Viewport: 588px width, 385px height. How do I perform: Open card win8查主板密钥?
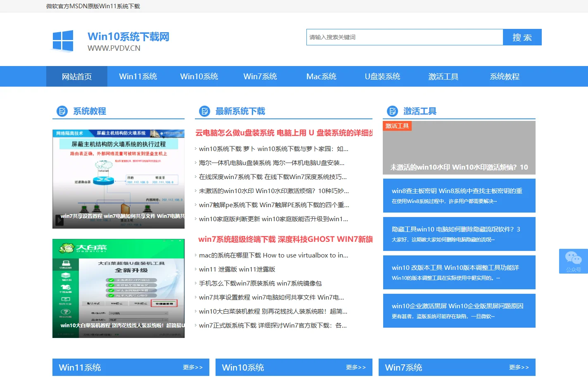tap(459, 196)
